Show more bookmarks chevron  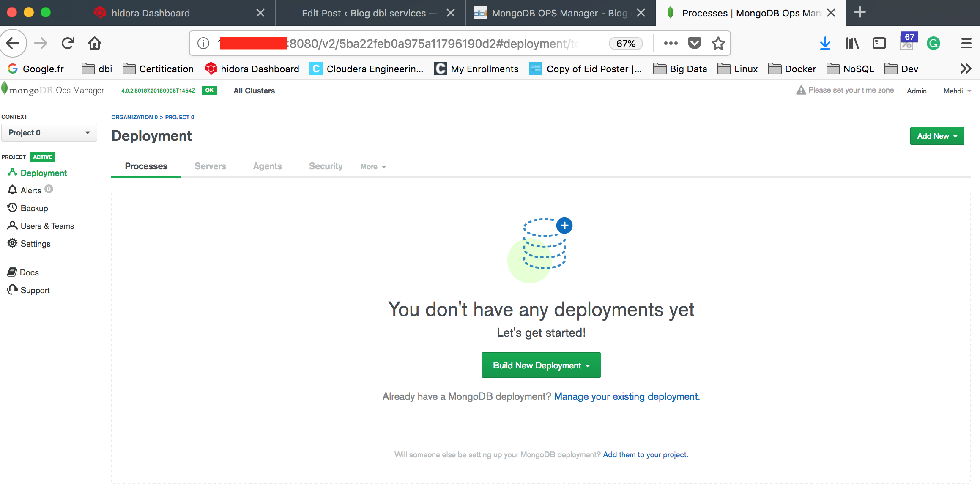coord(966,69)
